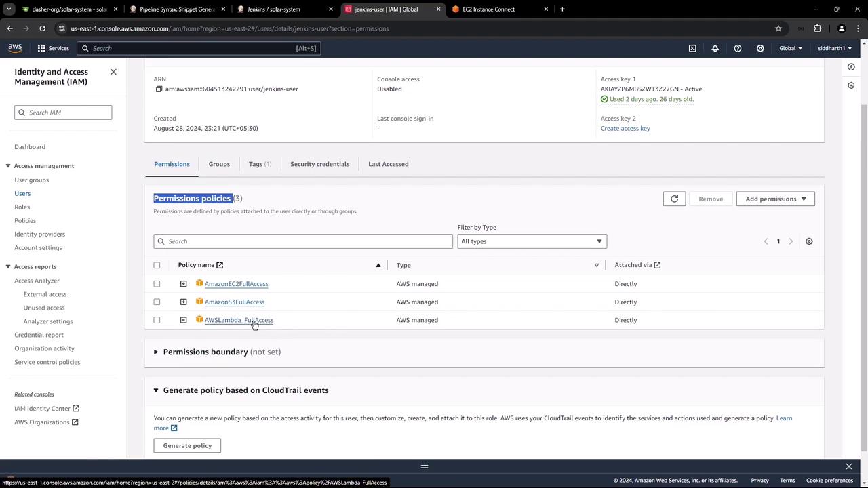This screenshot has width=868, height=488.
Task: Open the info panel icon on right edge
Action: pos(851,66)
